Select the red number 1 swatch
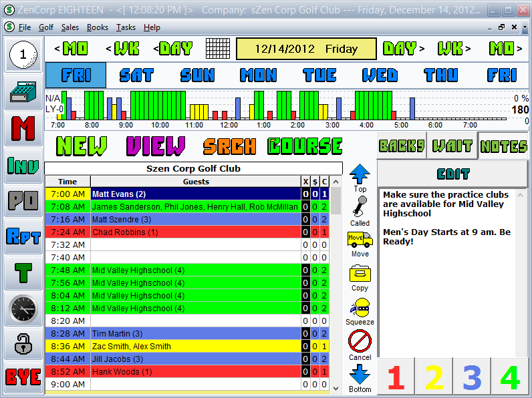Image resolution: width=532 pixels, height=398 pixels. click(x=396, y=377)
